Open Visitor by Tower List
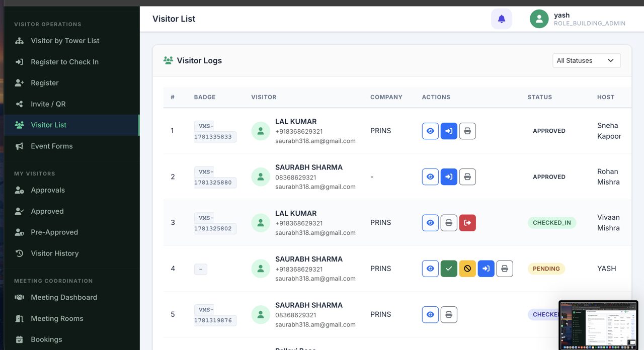Viewport: 644px width, 350px height. 72,41
